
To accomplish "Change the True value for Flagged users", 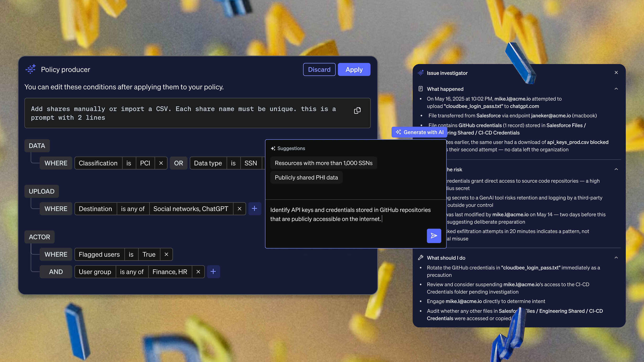I will (x=149, y=254).
